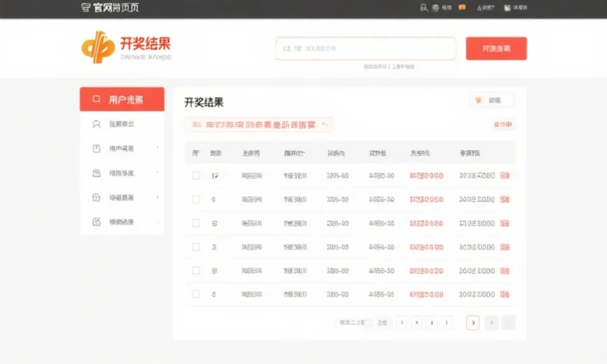Click the first sidebar item's bookmark icon
The image size is (607, 364).
(96, 124)
